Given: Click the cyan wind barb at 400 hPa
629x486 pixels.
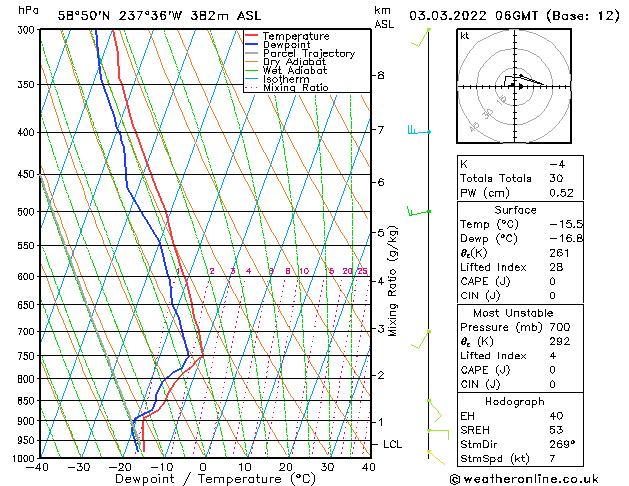Looking at the screenshot, I should coord(419,130).
